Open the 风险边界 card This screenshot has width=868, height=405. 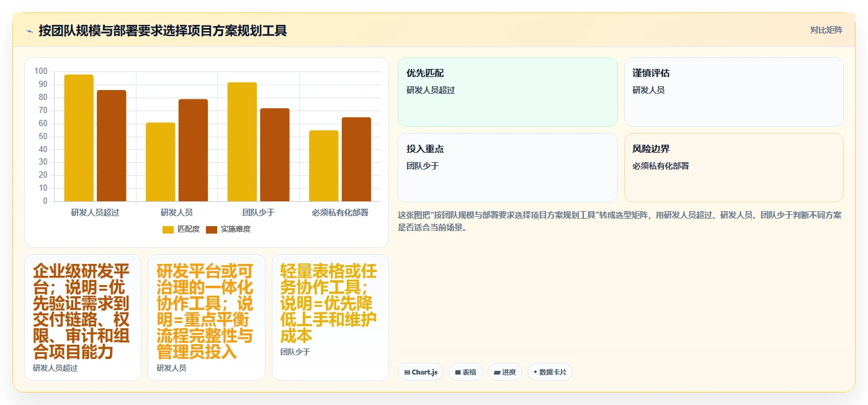tap(733, 168)
